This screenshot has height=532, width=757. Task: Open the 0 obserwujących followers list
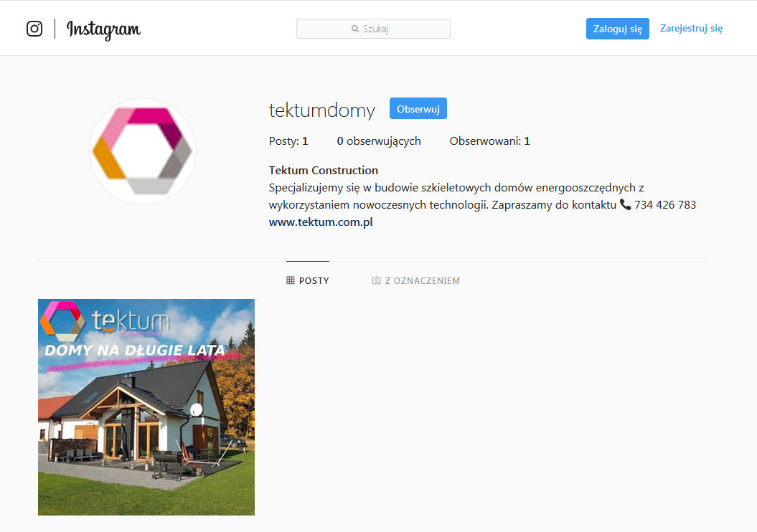[x=379, y=141]
